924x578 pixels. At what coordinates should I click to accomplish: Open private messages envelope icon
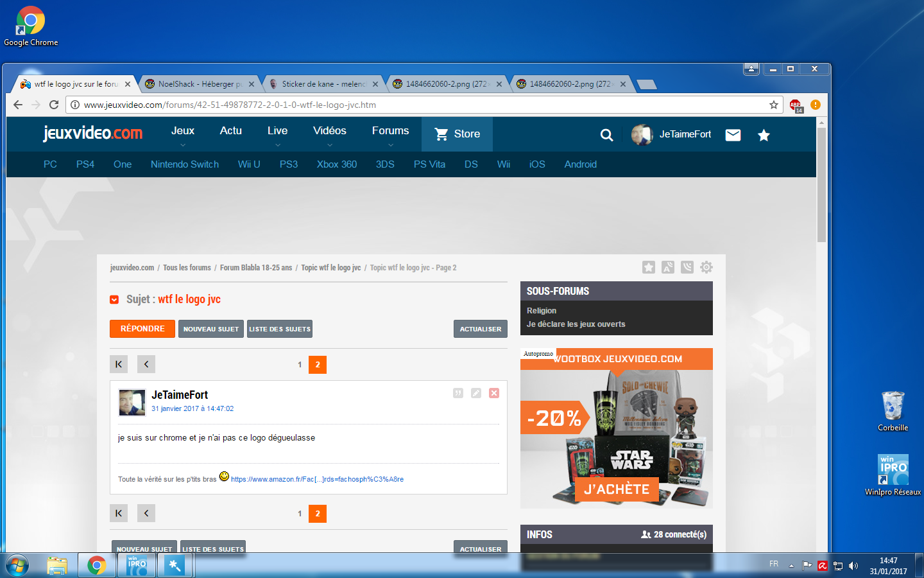[733, 135]
